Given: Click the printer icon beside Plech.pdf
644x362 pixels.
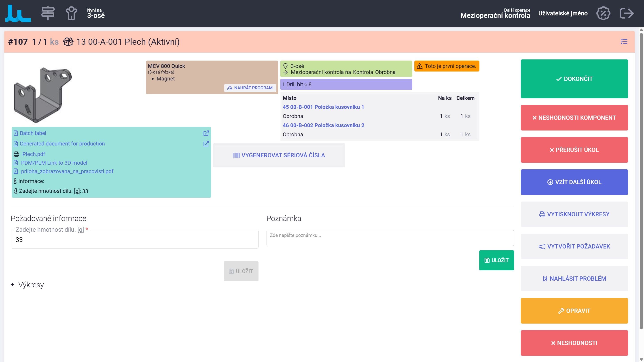Looking at the screenshot, I should 16,154.
